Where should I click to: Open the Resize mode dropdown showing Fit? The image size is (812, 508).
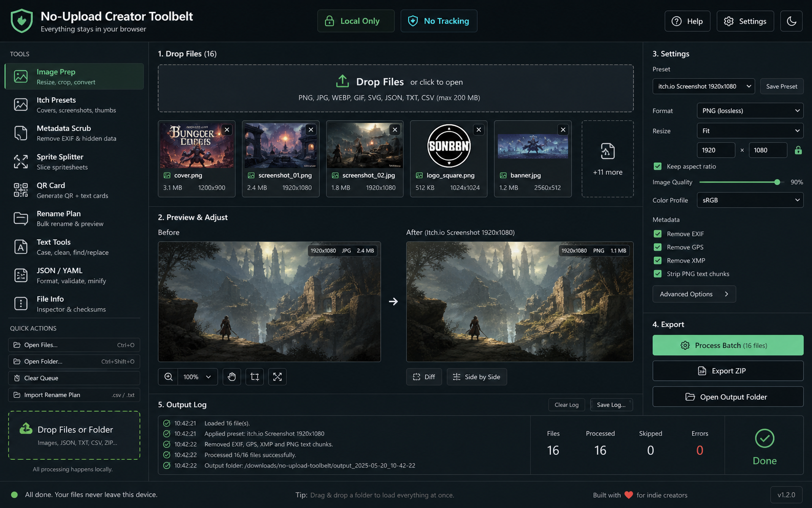tap(750, 131)
